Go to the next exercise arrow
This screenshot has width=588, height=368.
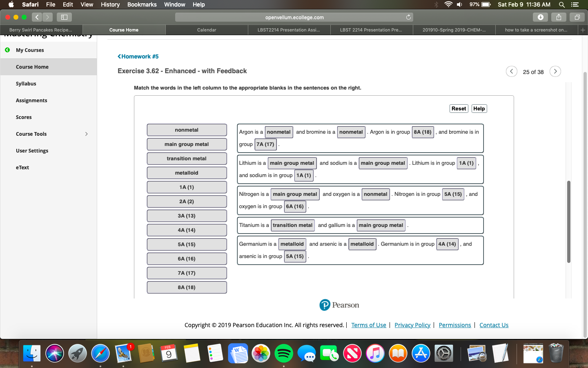tap(555, 72)
